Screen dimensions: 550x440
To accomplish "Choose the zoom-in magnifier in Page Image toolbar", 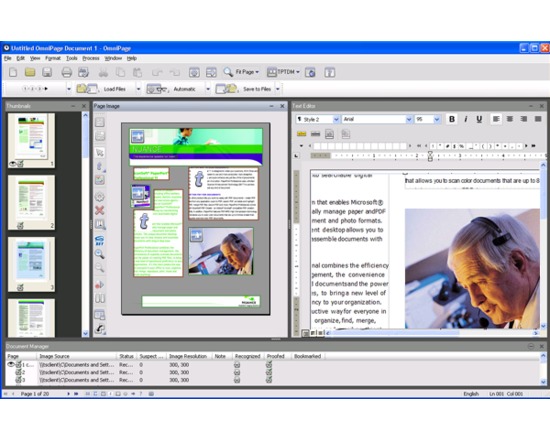I will (100, 254).
